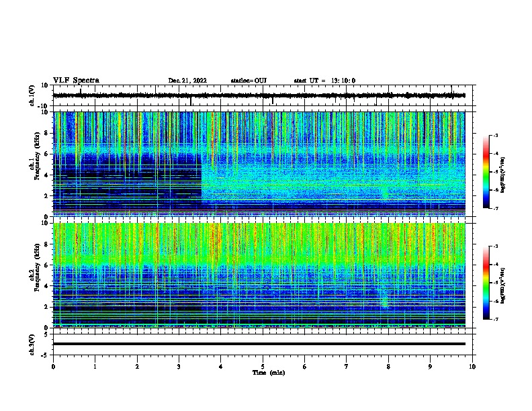
Task: Click time axis tick label "9"
Action: (430, 367)
